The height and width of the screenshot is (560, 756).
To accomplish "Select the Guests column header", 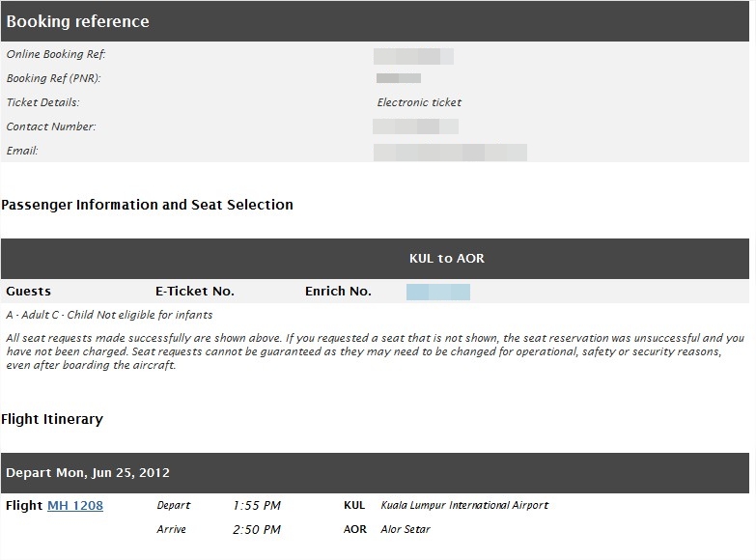I will tap(29, 292).
